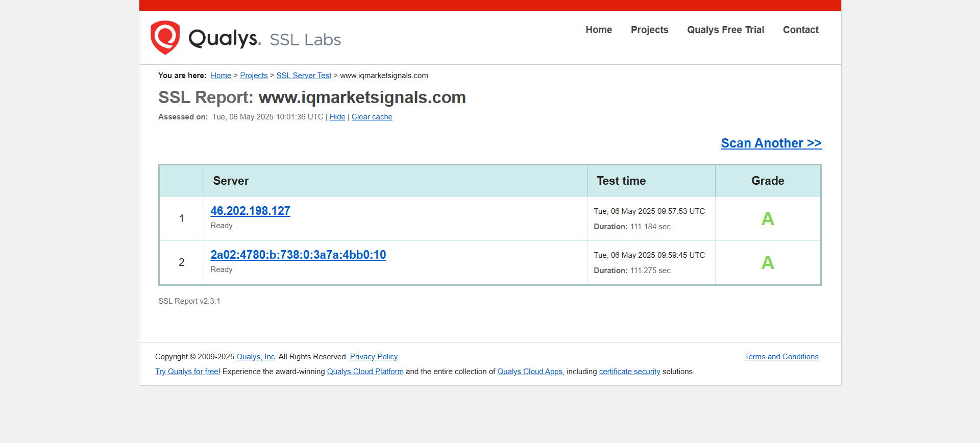This screenshot has width=980, height=443.
Task: Click grade A for the IPv6 server row
Action: (x=768, y=263)
